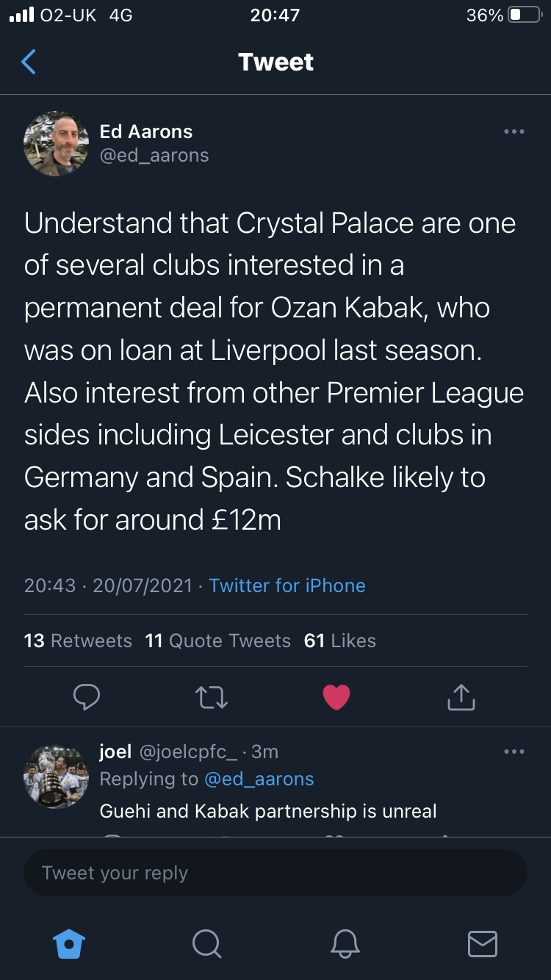551x980 pixels.
Task: Tap the Twitter for iPhone link
Action: 287,586
